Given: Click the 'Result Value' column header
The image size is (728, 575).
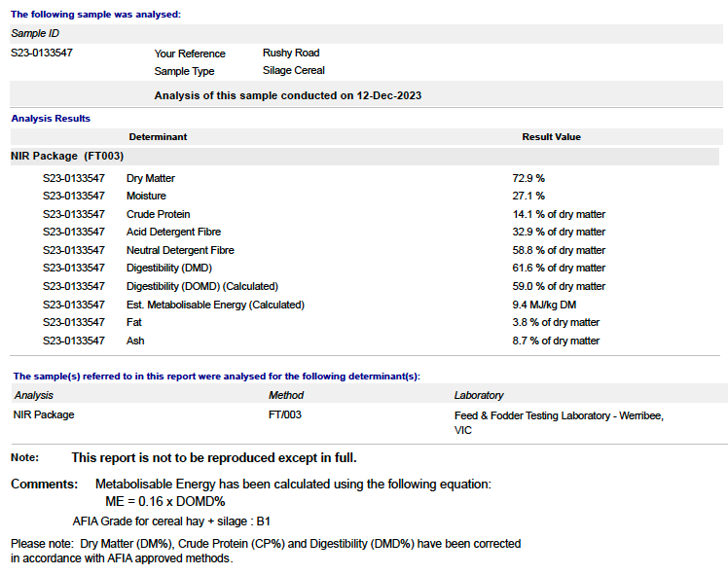Looking at the screenshot, I should click(551, 137).
